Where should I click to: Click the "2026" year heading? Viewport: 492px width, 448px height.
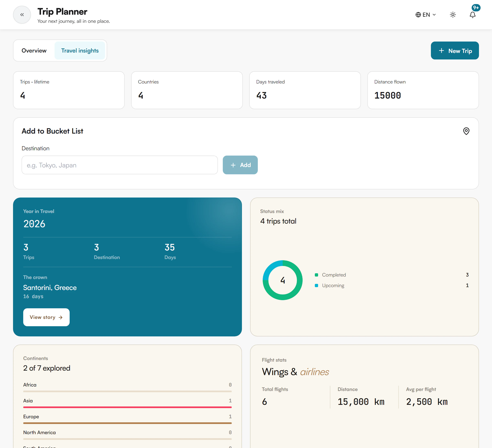(34, 224)
